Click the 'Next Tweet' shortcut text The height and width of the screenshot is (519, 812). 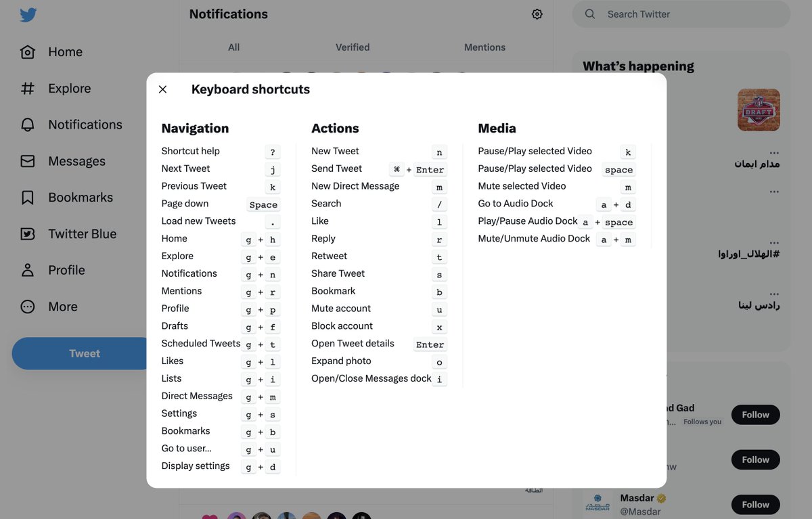(185, 168)
